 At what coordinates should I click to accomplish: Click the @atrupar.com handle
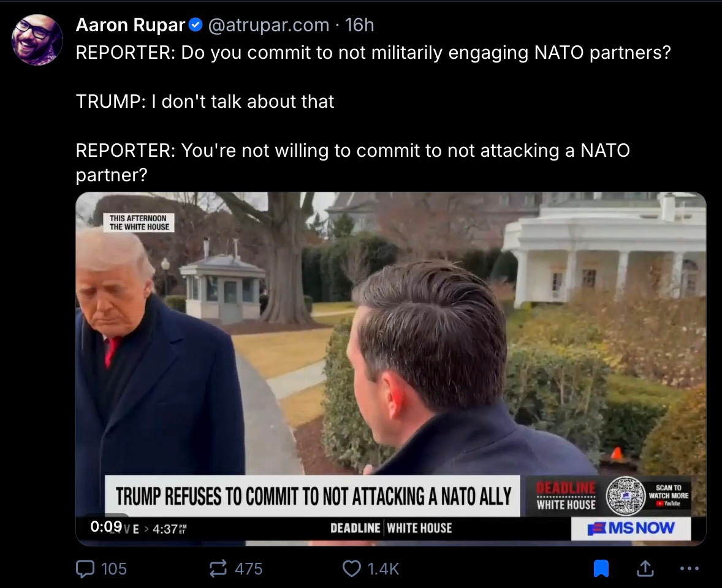[268, 25]
